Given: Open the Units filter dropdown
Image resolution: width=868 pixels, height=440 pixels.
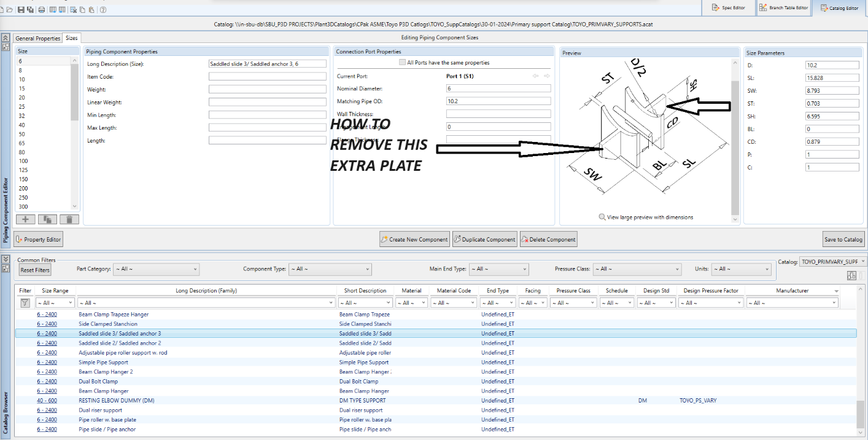Looking at the screenshot, I should pos(741,269).
